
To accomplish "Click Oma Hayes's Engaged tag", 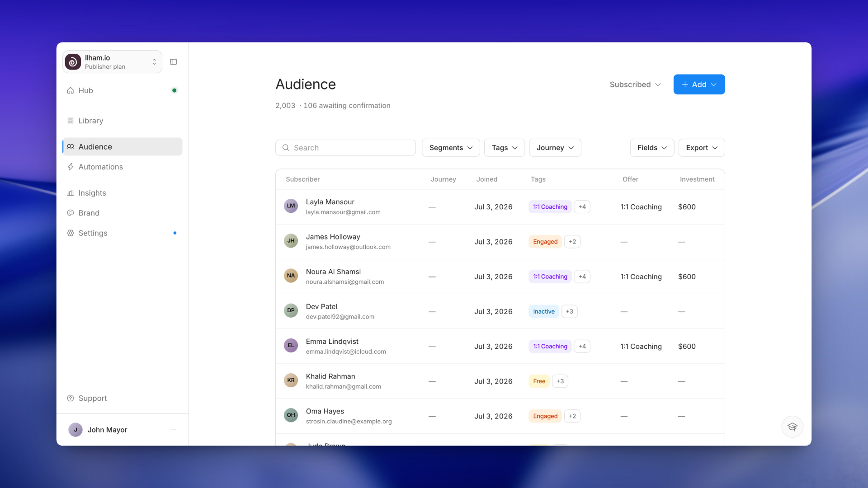I will (545, 416).
